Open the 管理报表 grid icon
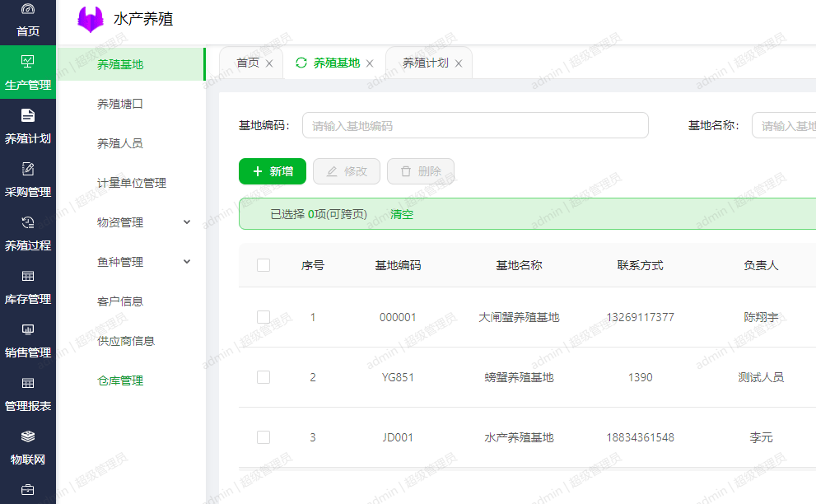This screenshot has height=504, width=816. click(27, 383)
